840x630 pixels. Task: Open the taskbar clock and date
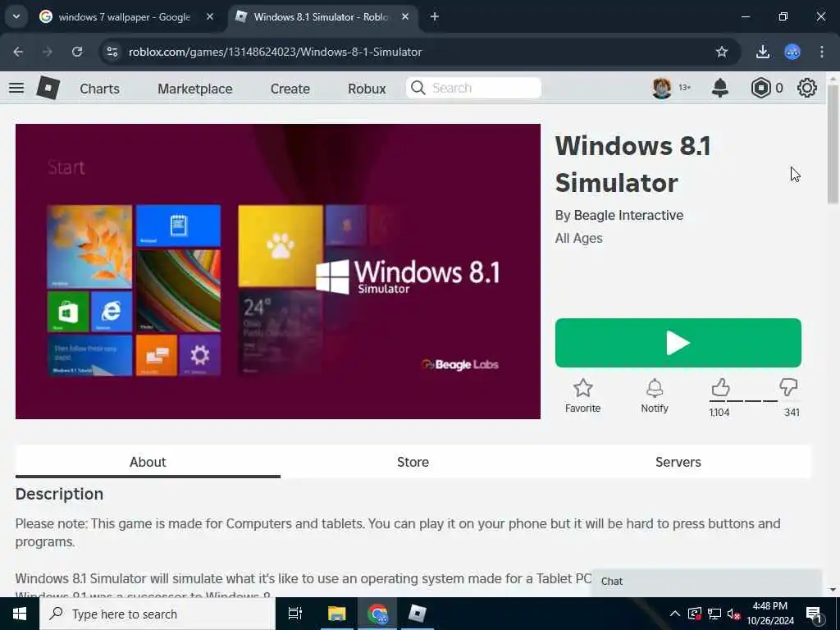click(x=769, y=614)
